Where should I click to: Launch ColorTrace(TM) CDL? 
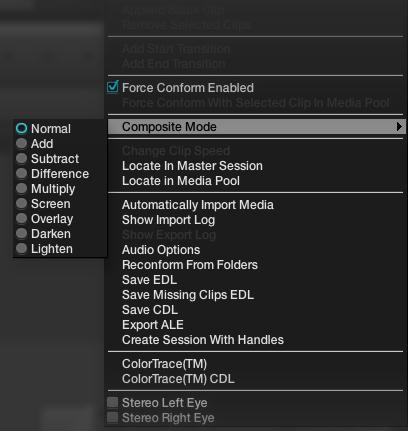(178, 379)
